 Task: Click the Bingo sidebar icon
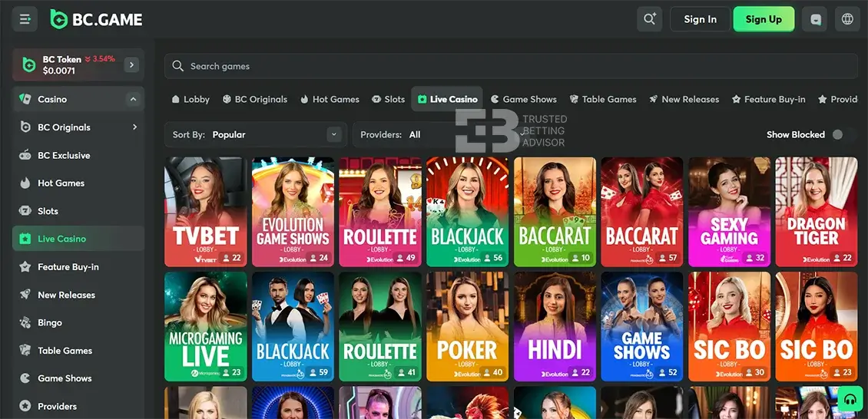tap(25, 323)
